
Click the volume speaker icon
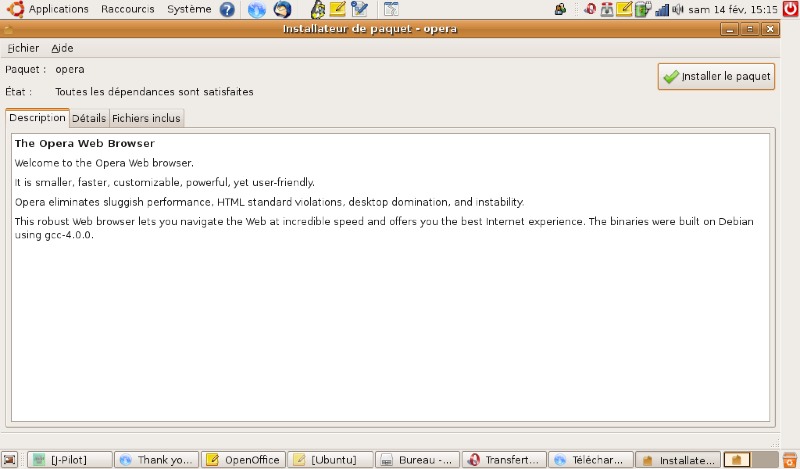[x=679, y=10]
